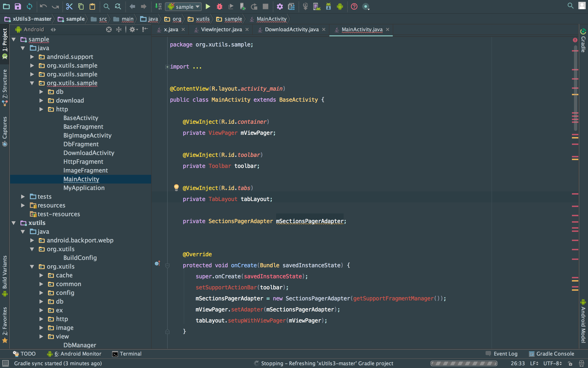The image size is (588, 368).
Task: Expand the tests folder
Action: pos(23,197)
